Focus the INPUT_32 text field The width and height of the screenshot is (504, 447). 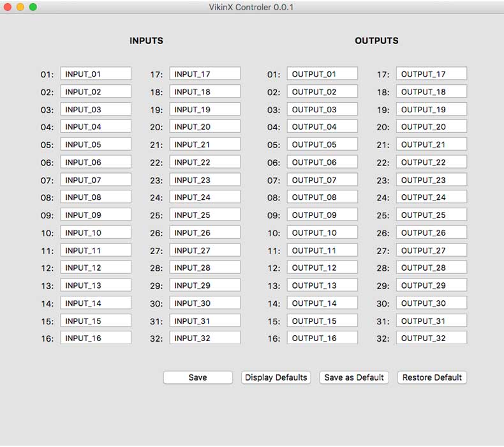click(205, 338)
